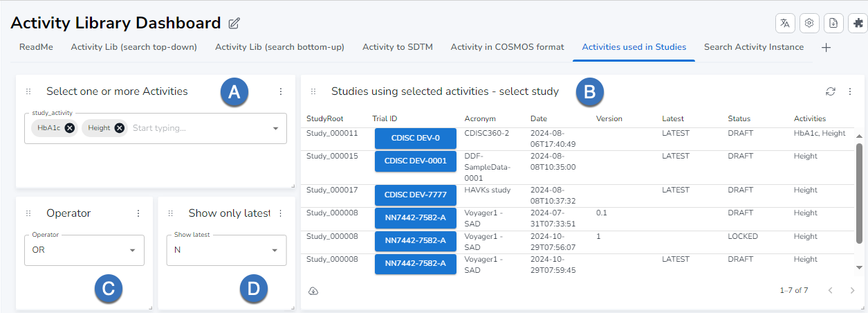The image size is (868, 313).
Task: Click NN7442-7582-A button dated 2024-10-29T07:59:45
Action: coord(416,264)
